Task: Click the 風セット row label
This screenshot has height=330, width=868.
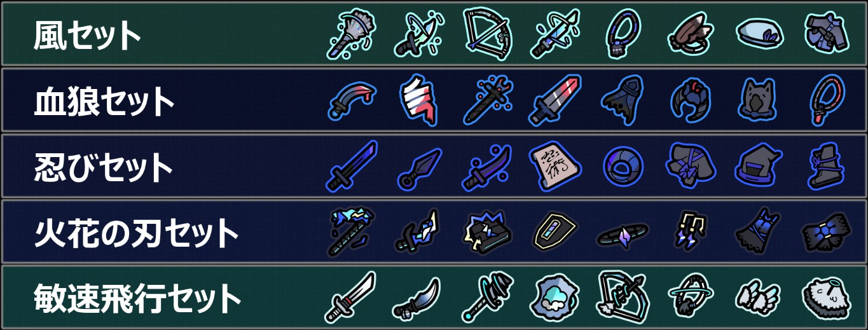Action: tap(87, 36)
